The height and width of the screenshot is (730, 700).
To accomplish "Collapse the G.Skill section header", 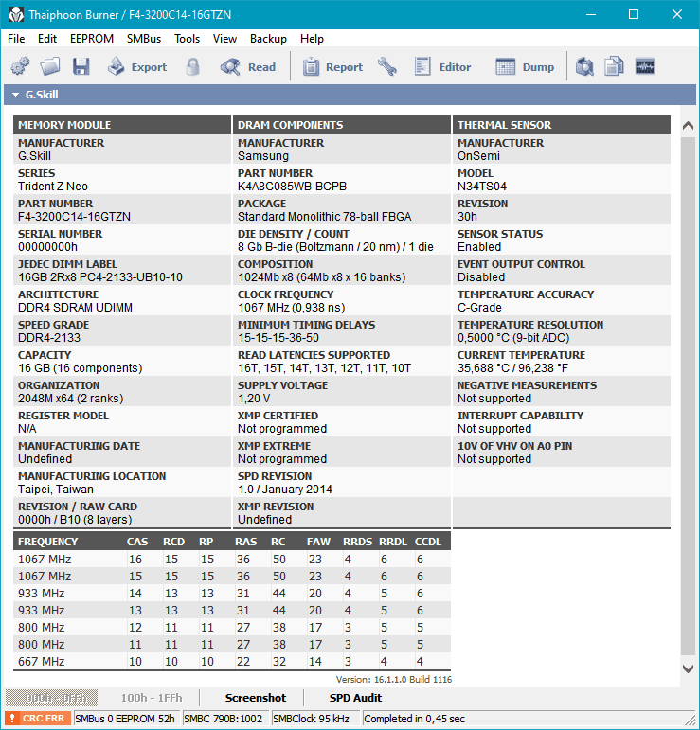I will tap(350, 95).
